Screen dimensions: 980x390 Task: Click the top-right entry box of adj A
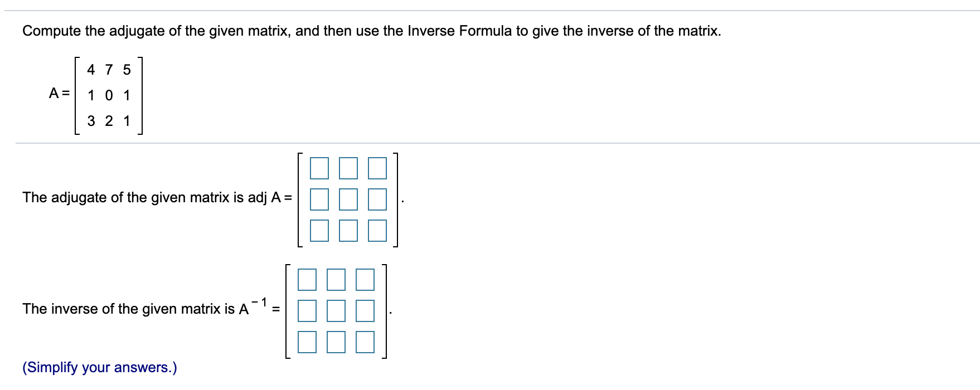pos(376,169)
